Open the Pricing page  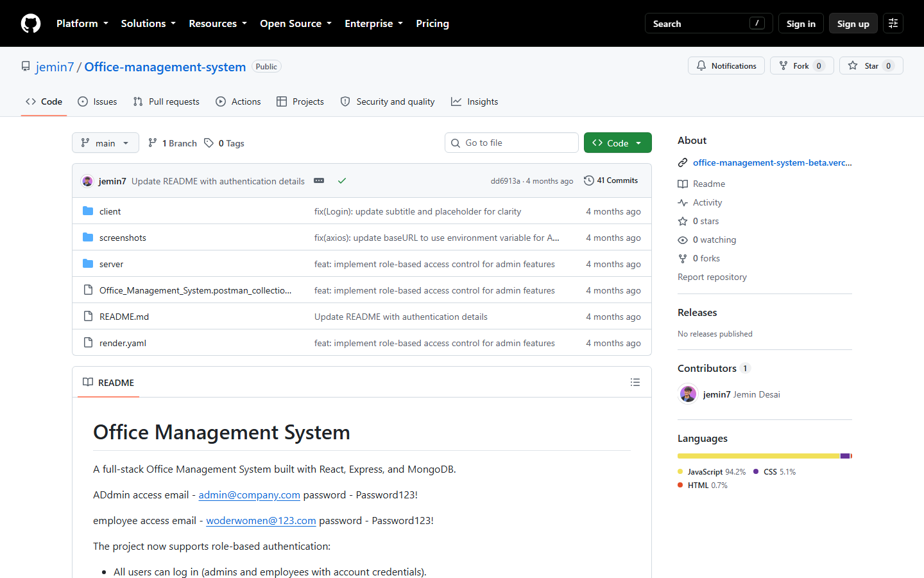point(432,24)
